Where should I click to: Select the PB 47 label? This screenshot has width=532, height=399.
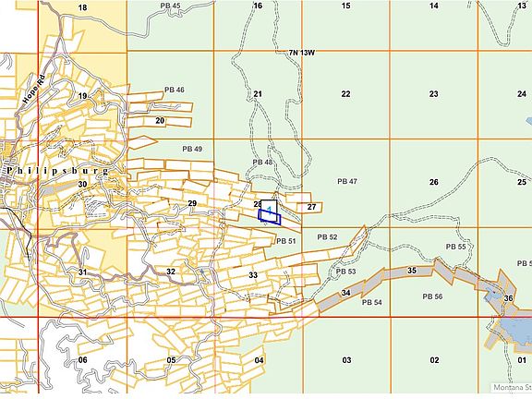click(347, 182)
